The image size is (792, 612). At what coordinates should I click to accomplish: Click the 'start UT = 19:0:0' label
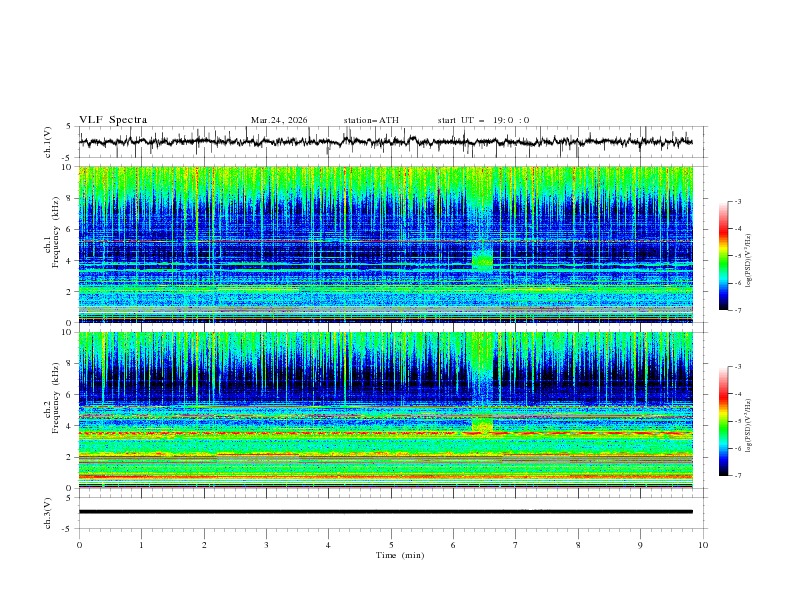tap(483, 120)
